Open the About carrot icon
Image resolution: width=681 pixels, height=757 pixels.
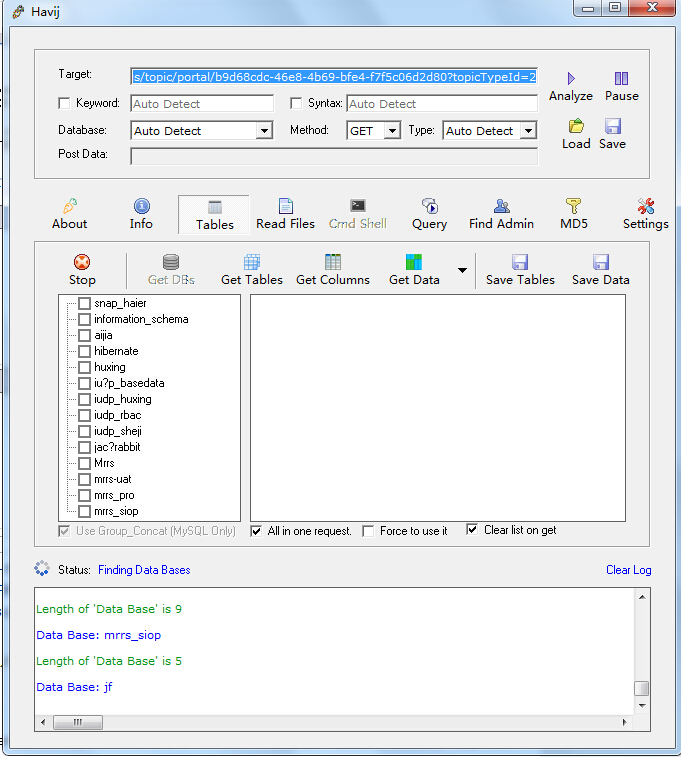tap(70, 206)
